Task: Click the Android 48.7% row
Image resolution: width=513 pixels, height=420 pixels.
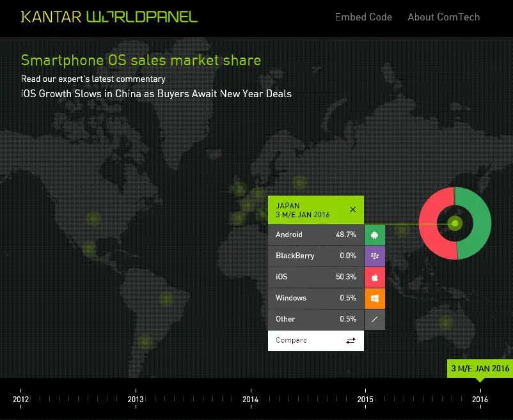Action: pyautogui.click(x=316, y=235)
